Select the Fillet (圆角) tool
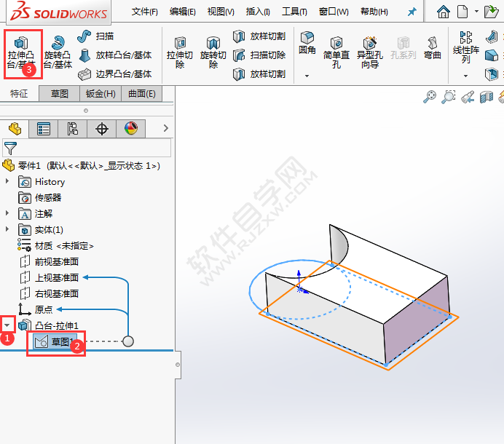The height and width of the screenshot is (444, 504). tap(307, 43)
